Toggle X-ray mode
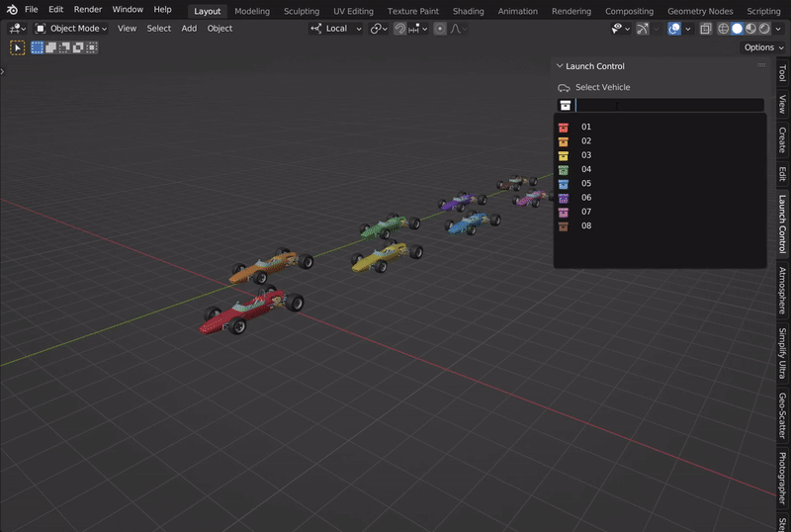This screenshot has height=532, width=791. tap(706, 29)
